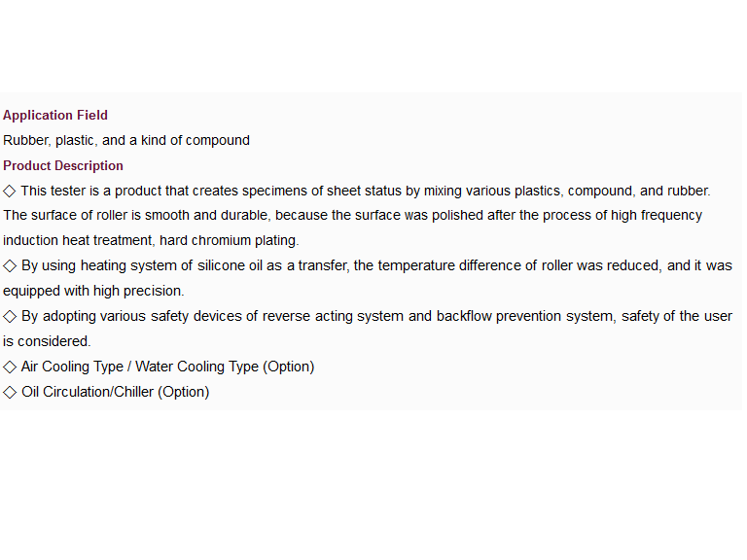The width and height of the screenshot is (747, 560).
Task: Click the 'Oil Circulation/Chiller (Option)' text
Action: [x=116, y=392]
